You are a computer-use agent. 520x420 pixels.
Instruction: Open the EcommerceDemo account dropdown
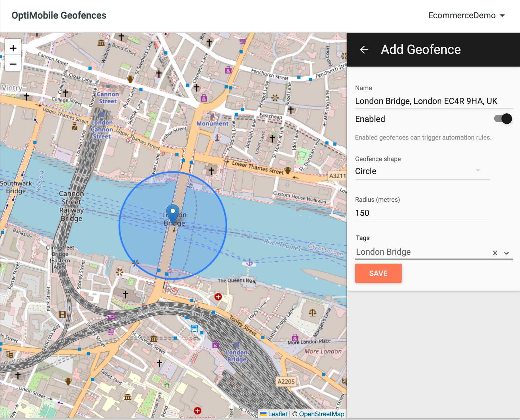(466, 16)
